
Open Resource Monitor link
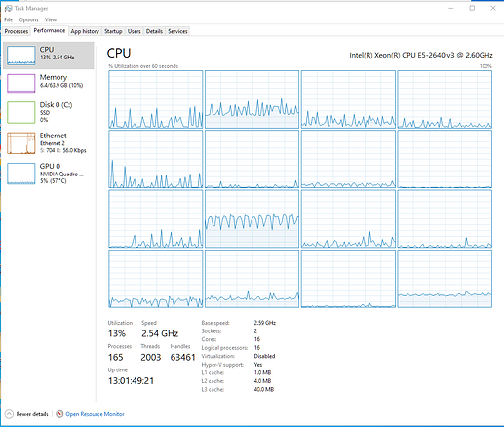click(x=95, y=414)
